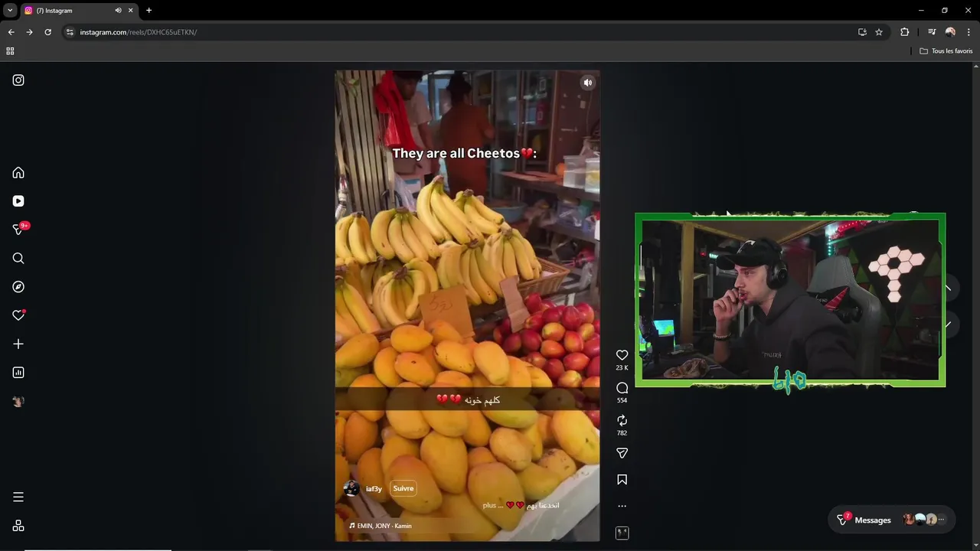980x551 pixels.
Task: Open the dashboard chart icon in sidebar
Action: [x=18, y=373]
